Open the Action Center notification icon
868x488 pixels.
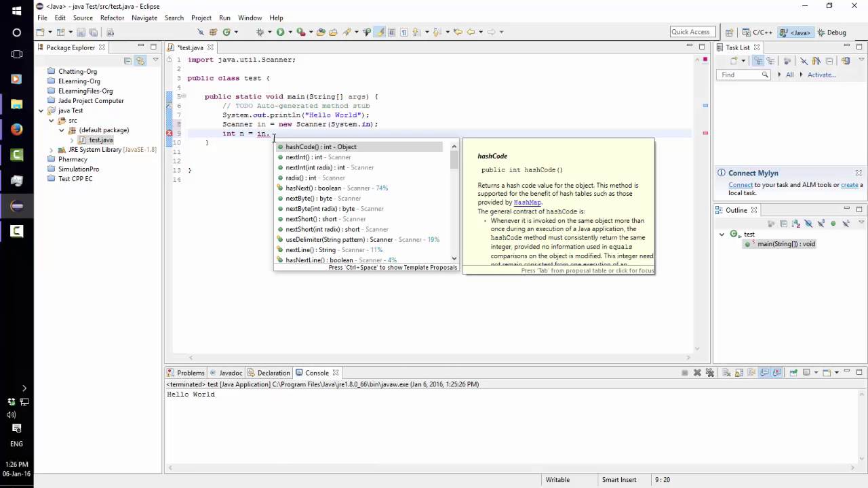point(17,428)
